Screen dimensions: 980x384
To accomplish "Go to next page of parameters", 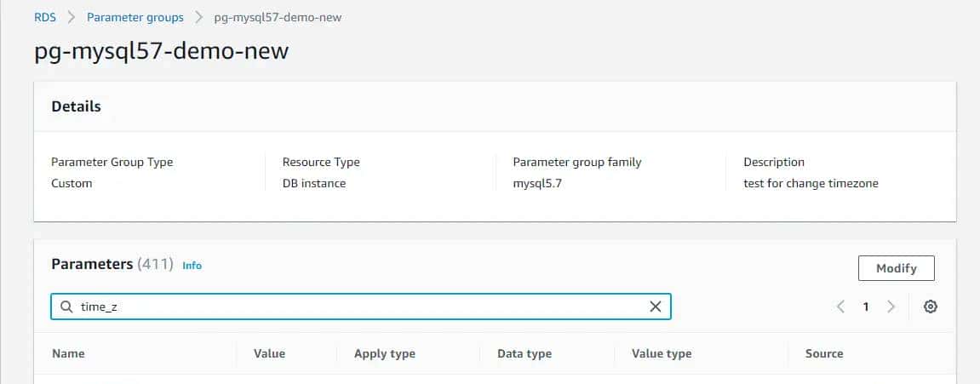I will point(891,307).
